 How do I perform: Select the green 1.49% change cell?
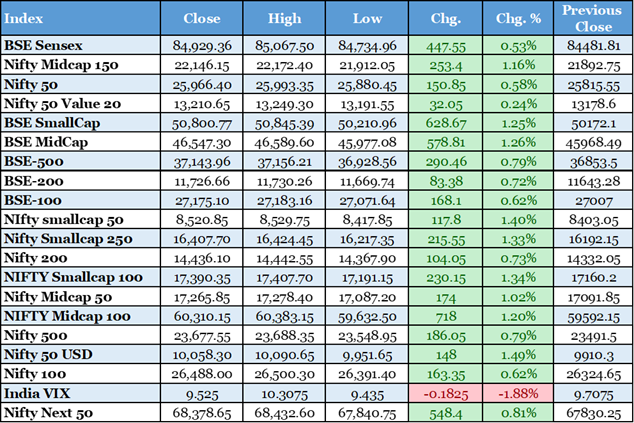tap(517, 354)
